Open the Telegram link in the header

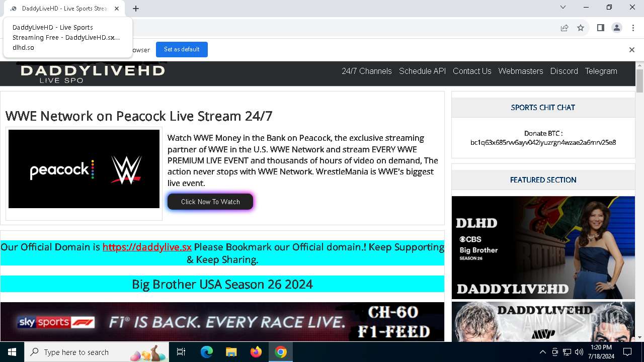click(601, 71)
